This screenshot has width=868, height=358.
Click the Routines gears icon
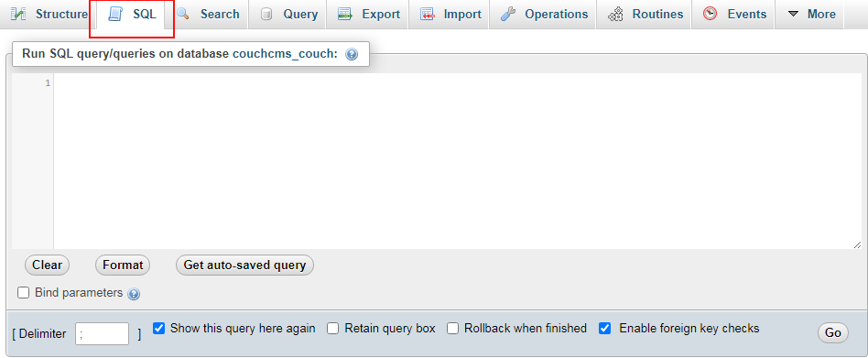pyautogui.click(x=615, y=15)
